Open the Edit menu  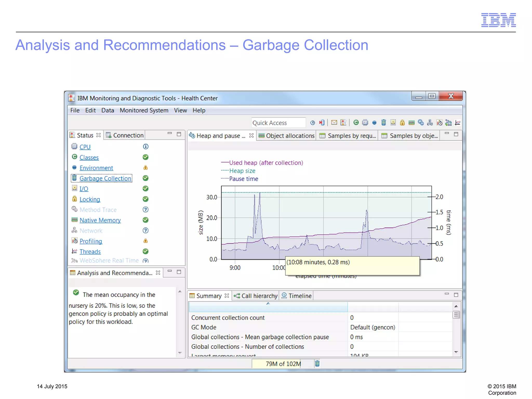[90, 110]
